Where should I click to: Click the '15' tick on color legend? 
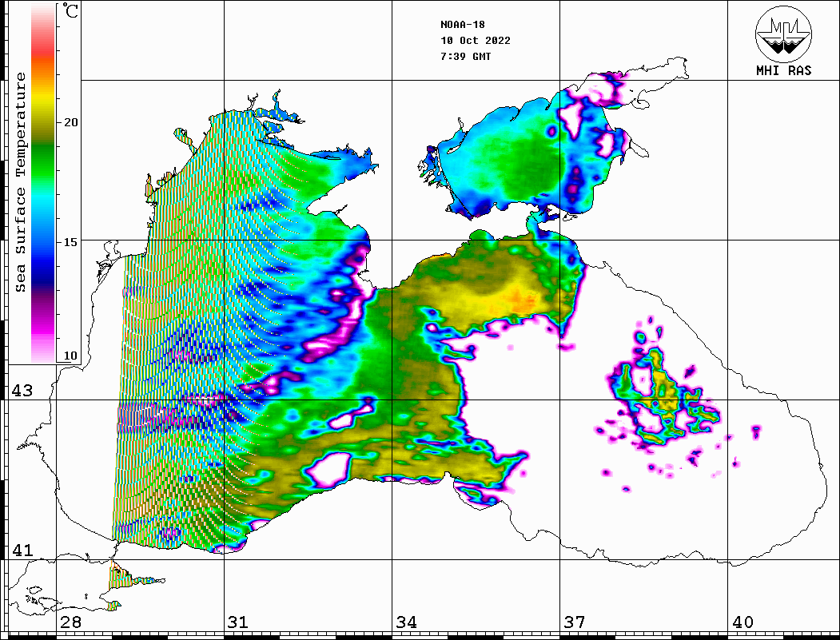70,242
